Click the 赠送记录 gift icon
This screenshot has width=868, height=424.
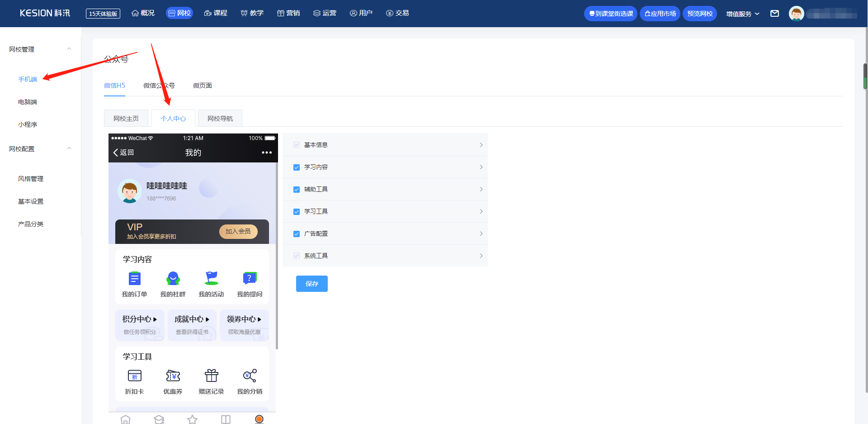click(211, 376)
